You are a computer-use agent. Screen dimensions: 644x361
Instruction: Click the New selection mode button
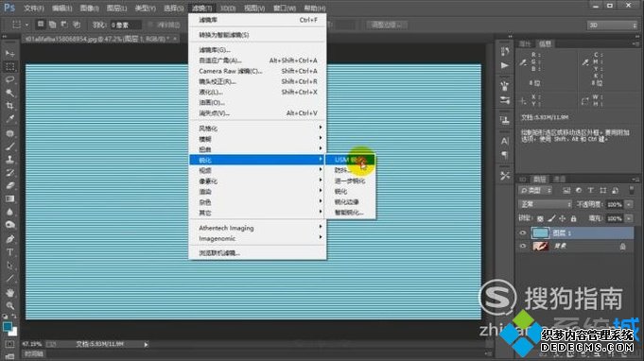point(41,25)
